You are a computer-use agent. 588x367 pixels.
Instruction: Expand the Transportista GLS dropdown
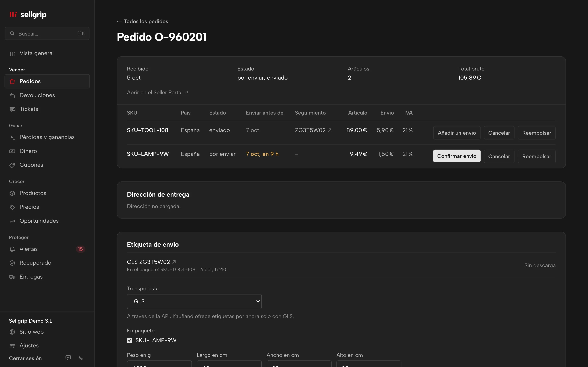point(194,301)
